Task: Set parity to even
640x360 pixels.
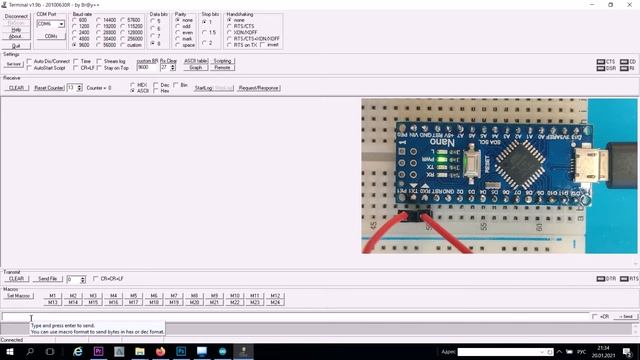Action: (178, 33)
